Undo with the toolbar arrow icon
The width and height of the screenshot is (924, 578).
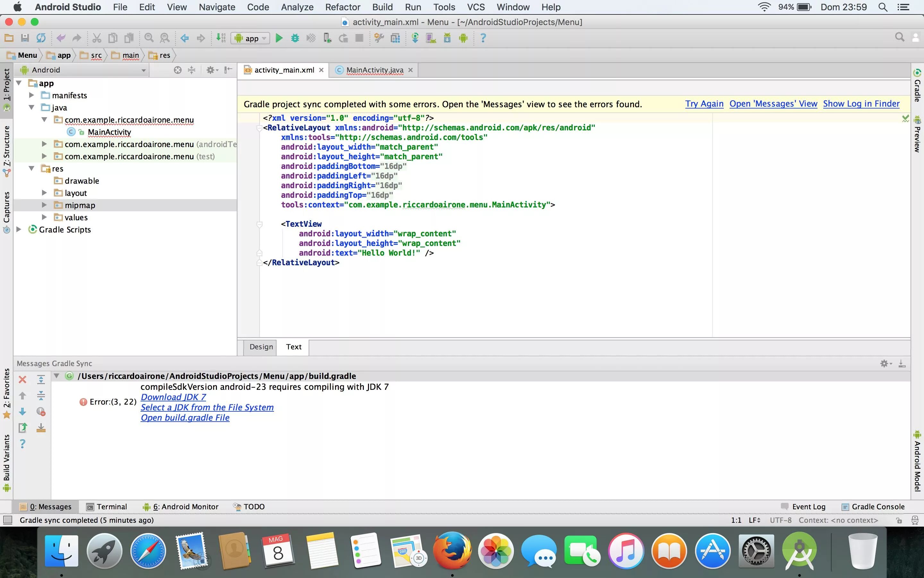(61, 38)
